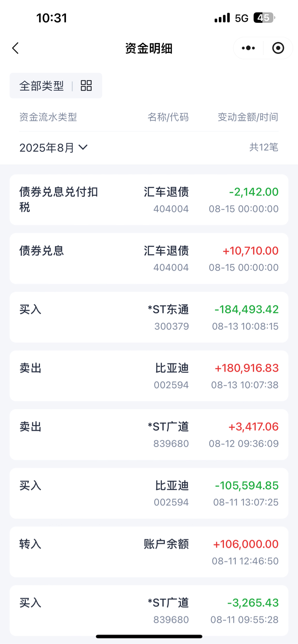This screenshot has height=644, width=298.
Task: View the 转入 账户余额 +106,000.00 entry
Action: 149,552
